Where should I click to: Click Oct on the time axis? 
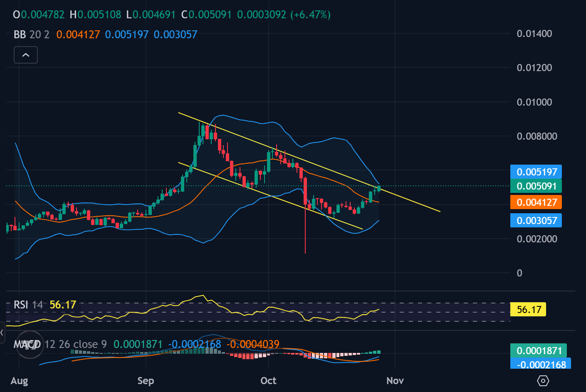[x=268, y=380]
